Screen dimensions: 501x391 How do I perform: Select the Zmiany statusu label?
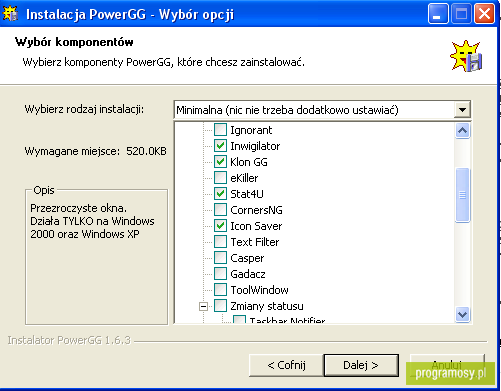pyautogui.click(x=267, y=306)
